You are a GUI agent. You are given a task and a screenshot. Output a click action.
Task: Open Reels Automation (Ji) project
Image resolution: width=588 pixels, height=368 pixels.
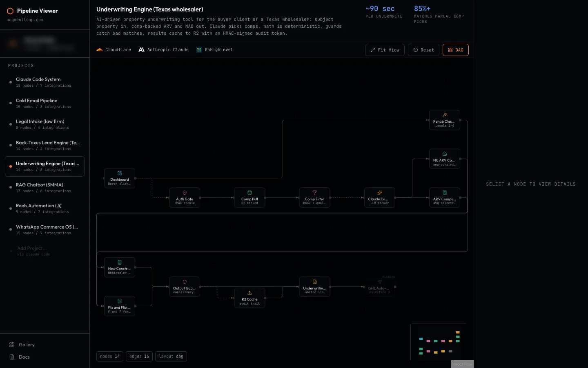[45, 209]
